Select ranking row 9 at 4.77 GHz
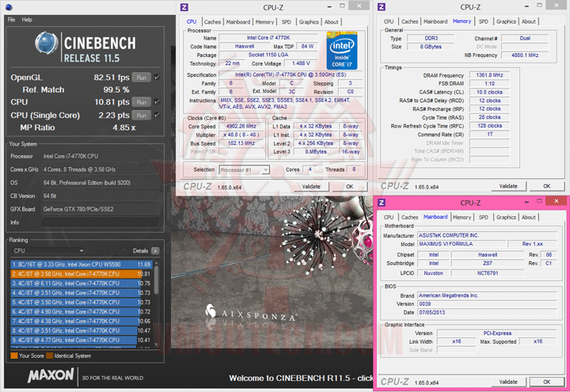 [x=81, y=340]
